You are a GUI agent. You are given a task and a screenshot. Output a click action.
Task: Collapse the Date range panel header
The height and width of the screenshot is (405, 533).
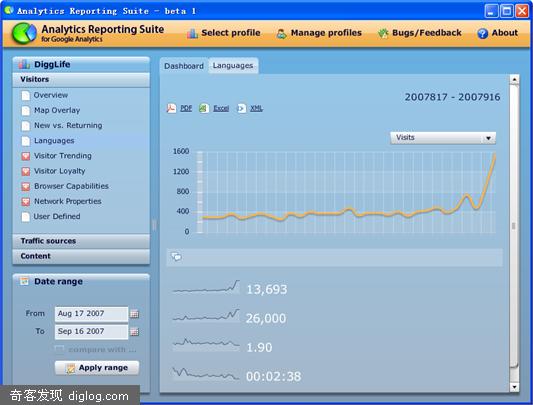pos(81,282)
